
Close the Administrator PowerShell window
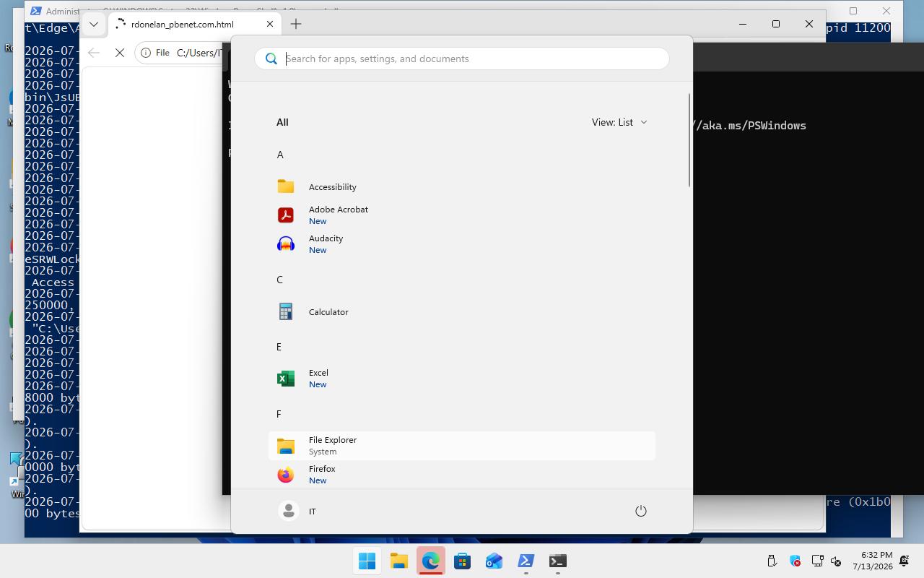(886, 11)
